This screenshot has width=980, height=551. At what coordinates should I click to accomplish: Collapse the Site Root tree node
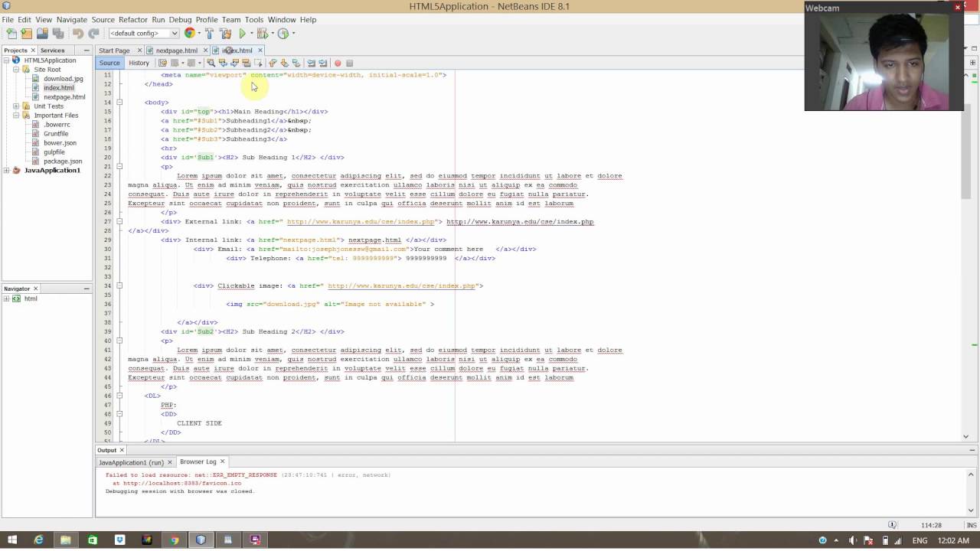point(16,70)
